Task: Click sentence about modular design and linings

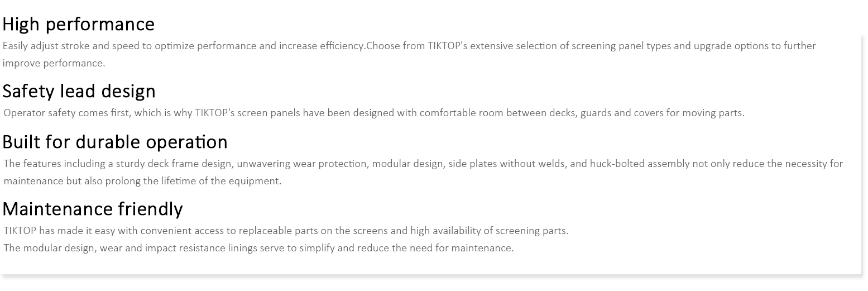Action: click(x=258, y=248)
